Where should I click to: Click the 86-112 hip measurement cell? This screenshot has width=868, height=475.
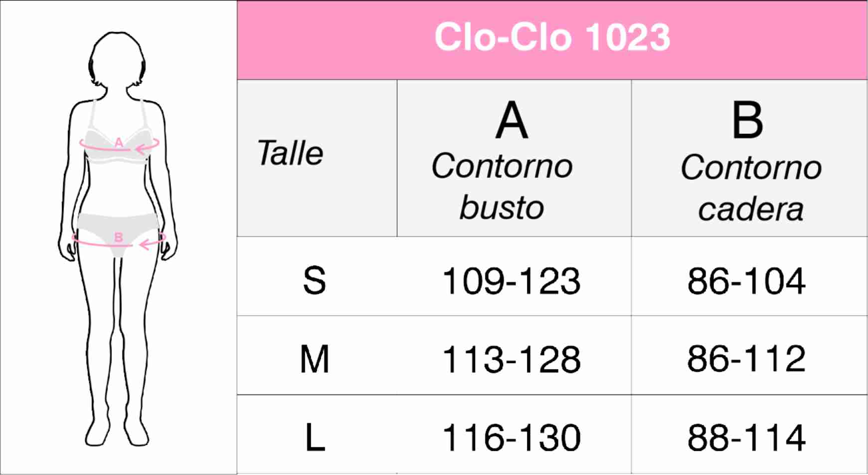coord(746,359)
